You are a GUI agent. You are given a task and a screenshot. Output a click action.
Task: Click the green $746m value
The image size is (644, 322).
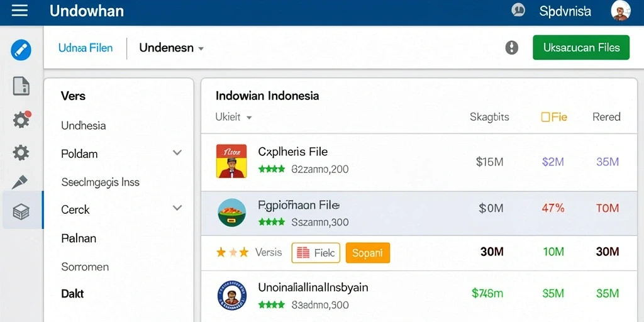point(487,293)
